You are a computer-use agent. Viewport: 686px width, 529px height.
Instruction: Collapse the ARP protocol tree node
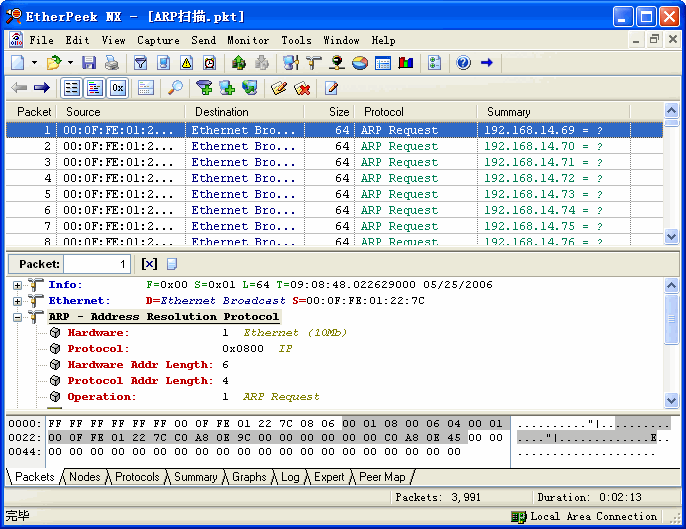click(x=17, y=317)
